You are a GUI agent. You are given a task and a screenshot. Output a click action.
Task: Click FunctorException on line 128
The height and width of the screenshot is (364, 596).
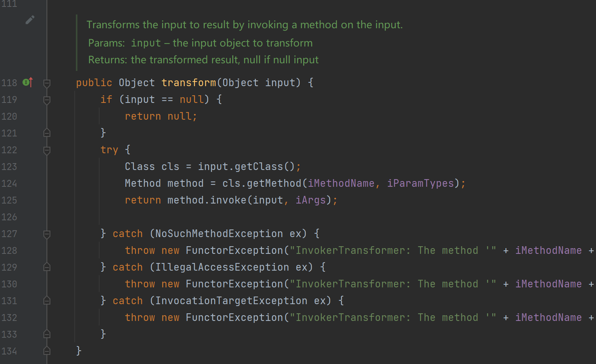[x=234, y=250]
